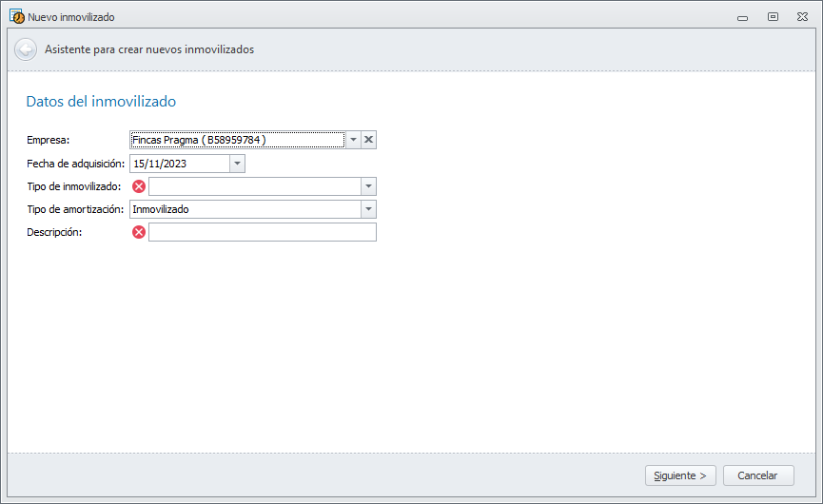
Task: Close the Nuevo inmovilizado window
Action: click(802, 16)
